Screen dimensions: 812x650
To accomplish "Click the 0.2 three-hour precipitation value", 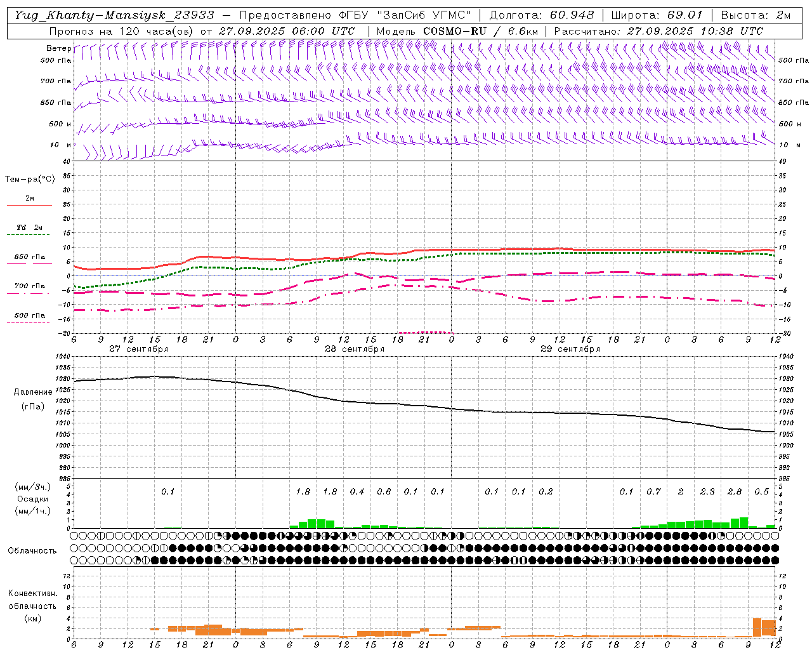I will pos(546,492).
